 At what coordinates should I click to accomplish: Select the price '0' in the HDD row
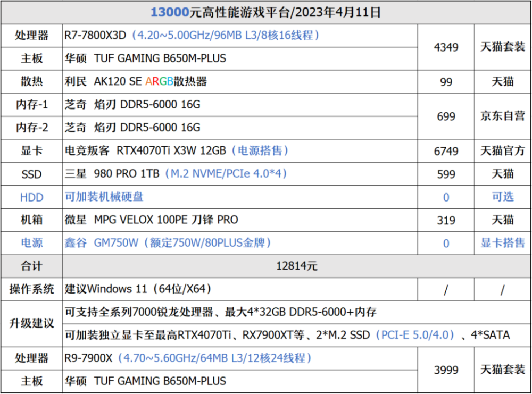coord(446,197)
